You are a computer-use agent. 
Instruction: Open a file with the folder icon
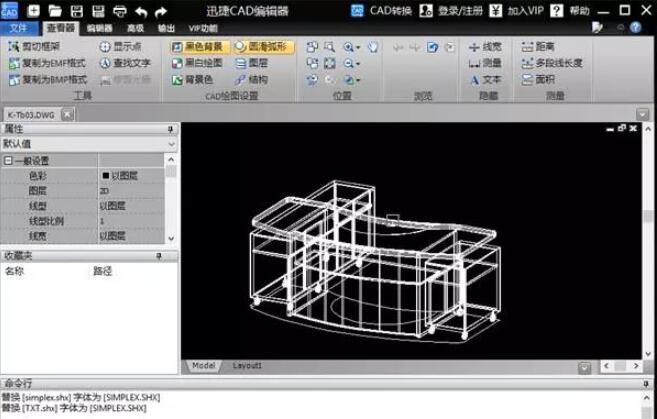click(x=55, y=11)
